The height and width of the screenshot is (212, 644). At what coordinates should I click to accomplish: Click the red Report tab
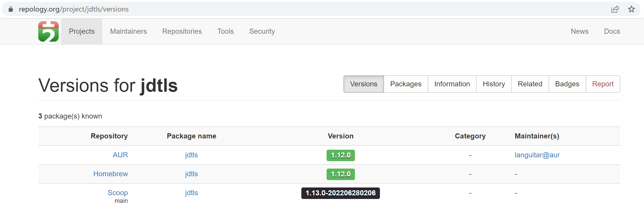click(603, 84)
